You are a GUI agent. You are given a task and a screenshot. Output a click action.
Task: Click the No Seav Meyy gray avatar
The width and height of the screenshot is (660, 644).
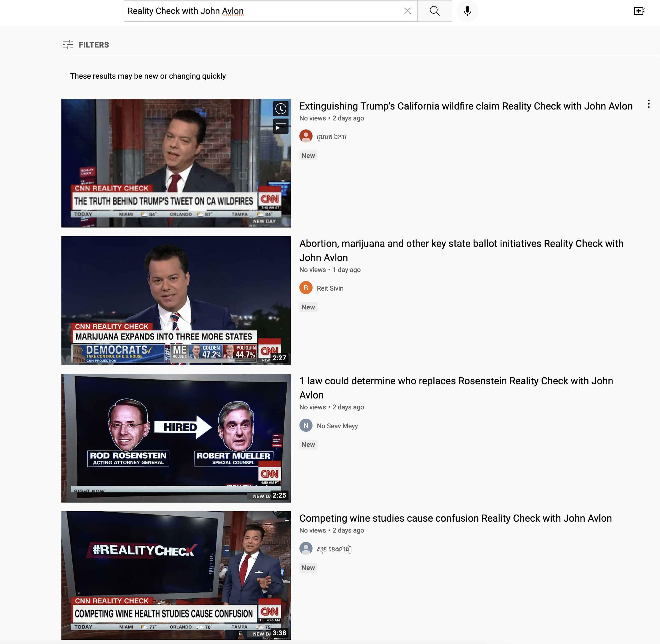click(306, 426)
